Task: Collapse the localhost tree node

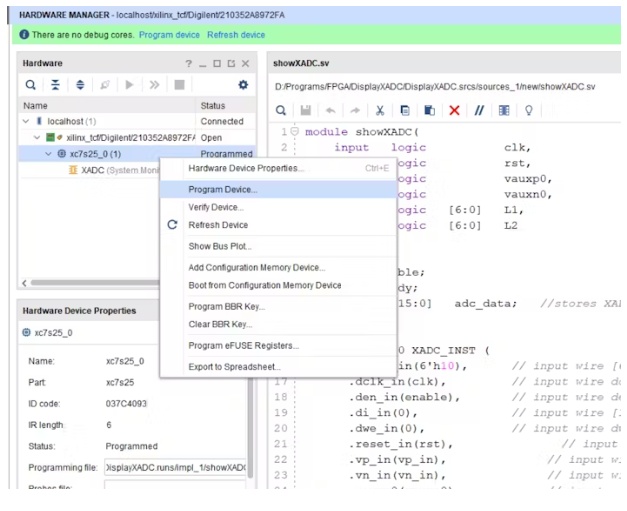Action: tap(26, 121)
